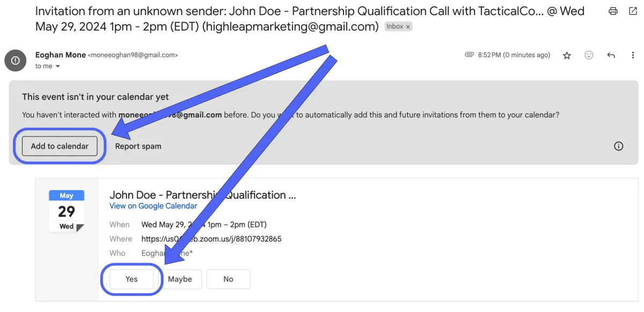Click the Add to calendar button

point(60,146)
